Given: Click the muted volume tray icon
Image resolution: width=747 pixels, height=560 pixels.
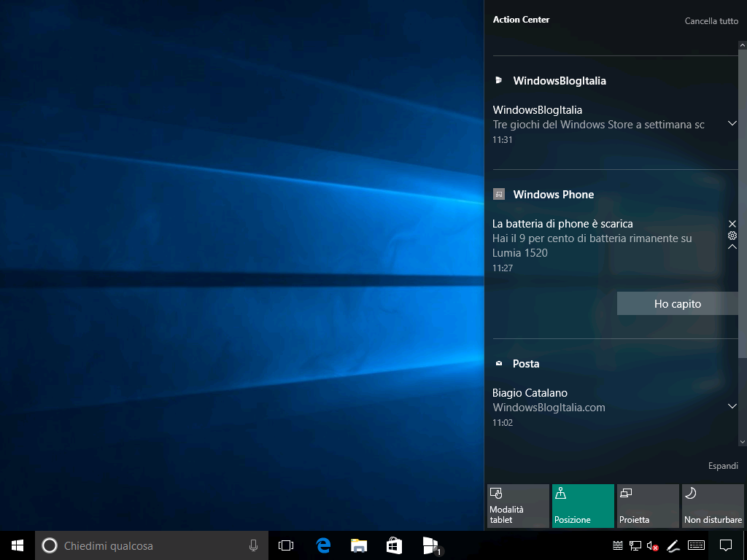Looking at the screenshot, I should coord(652,545).
